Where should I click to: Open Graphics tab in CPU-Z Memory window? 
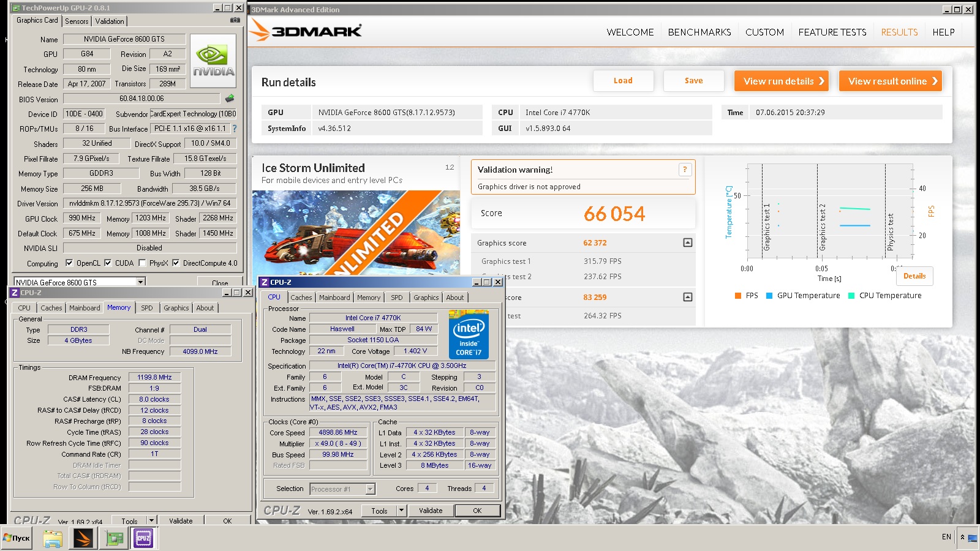tap(176, 308)
